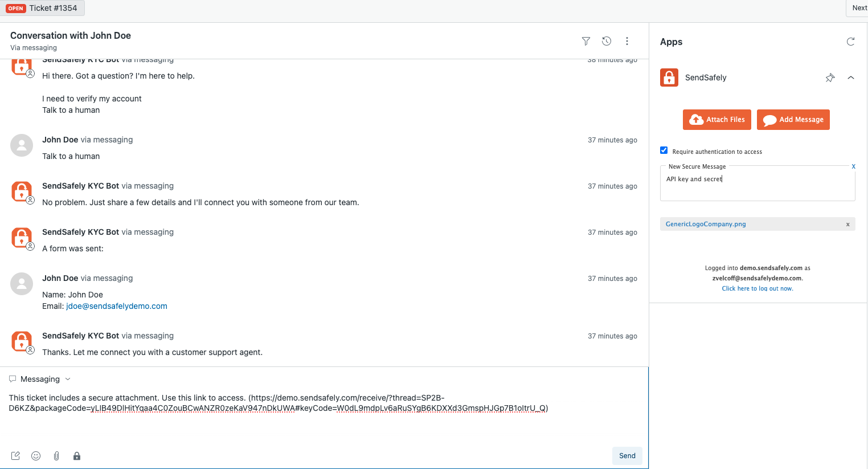Click the 'Apps' panel heading
Screen dimensions: 868x469
(671, 42)
